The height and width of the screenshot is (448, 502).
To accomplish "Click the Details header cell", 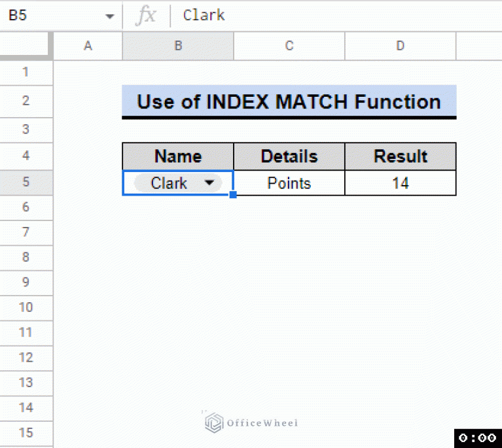I will click(289, 157).
